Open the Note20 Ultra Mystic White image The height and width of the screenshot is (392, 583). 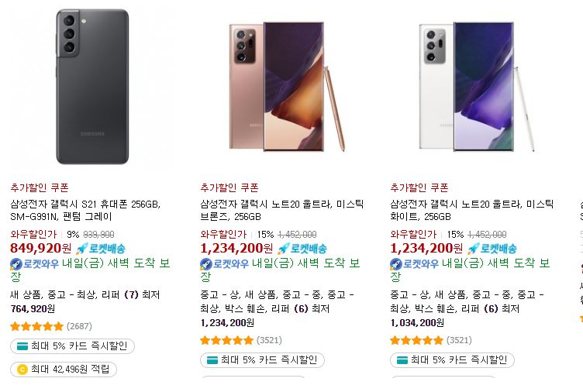tap(477, 87)
